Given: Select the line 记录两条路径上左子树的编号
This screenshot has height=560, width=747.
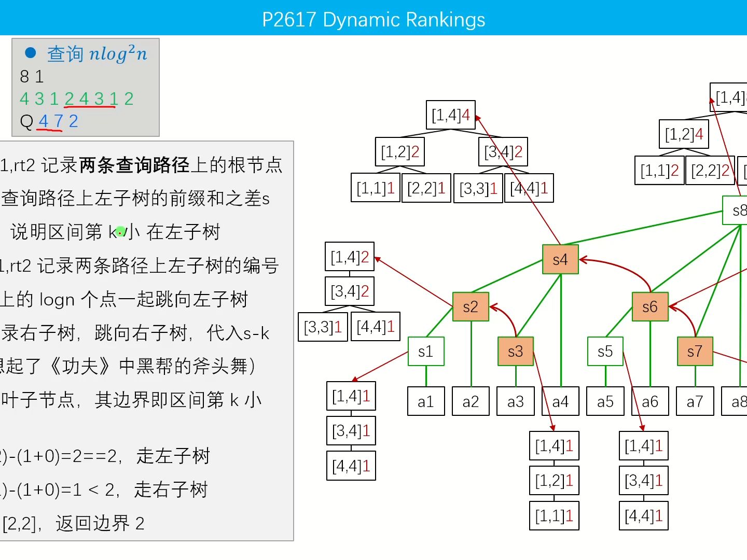Looking at the screenshot, I should click(x=140, y=265).
